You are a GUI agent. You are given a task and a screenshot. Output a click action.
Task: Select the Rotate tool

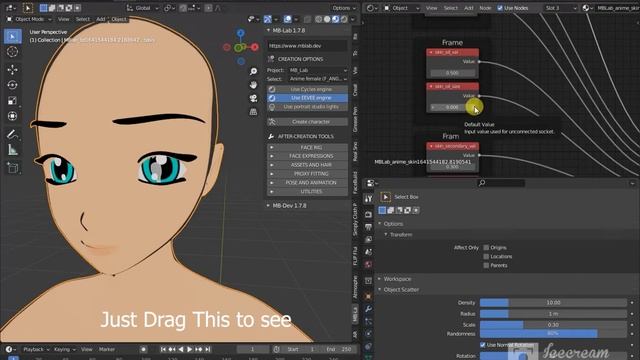point(12,85)
